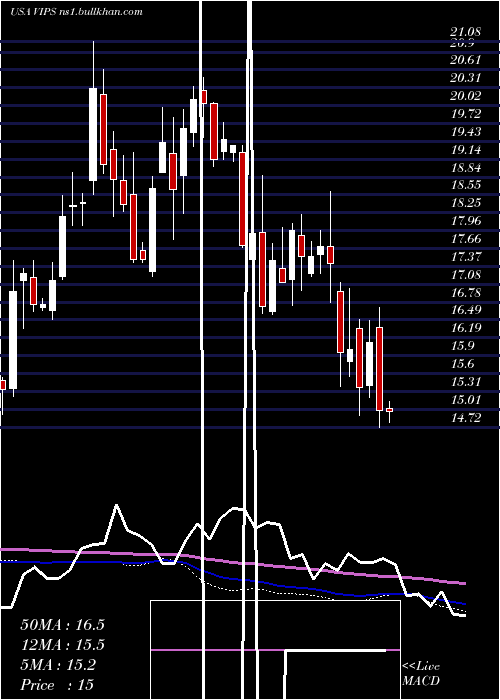This screenshot has height=700, width=500.
Task: Select the 17.66 price level label
Action: click(x=466, y=239)
